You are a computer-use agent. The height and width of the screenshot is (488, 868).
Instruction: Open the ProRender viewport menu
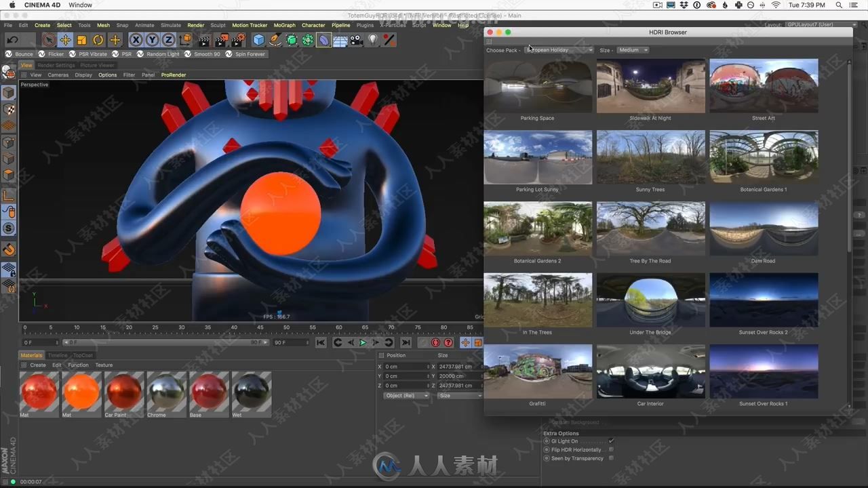coord(174,75)
